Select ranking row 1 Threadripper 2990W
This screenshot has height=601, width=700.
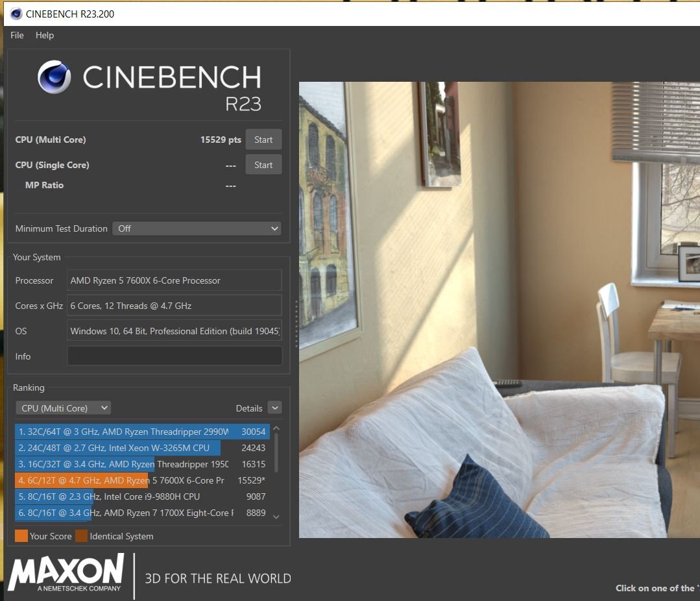[142, 432]
